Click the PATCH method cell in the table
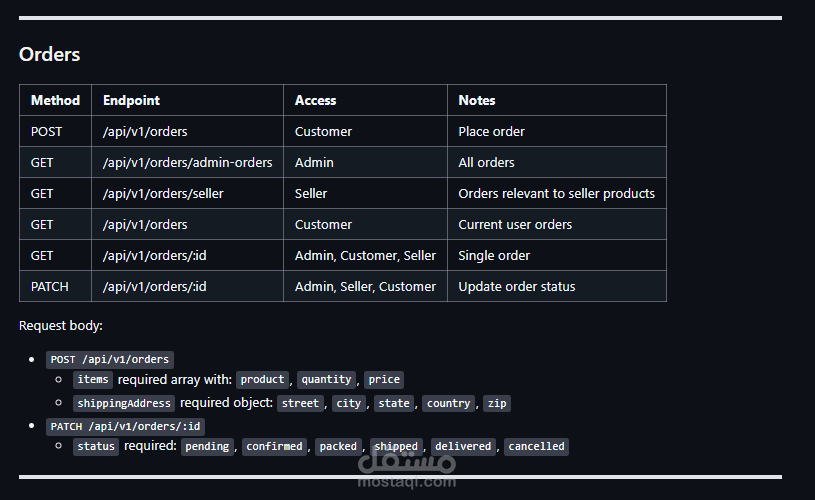815x500 pixels. (50, 286)
